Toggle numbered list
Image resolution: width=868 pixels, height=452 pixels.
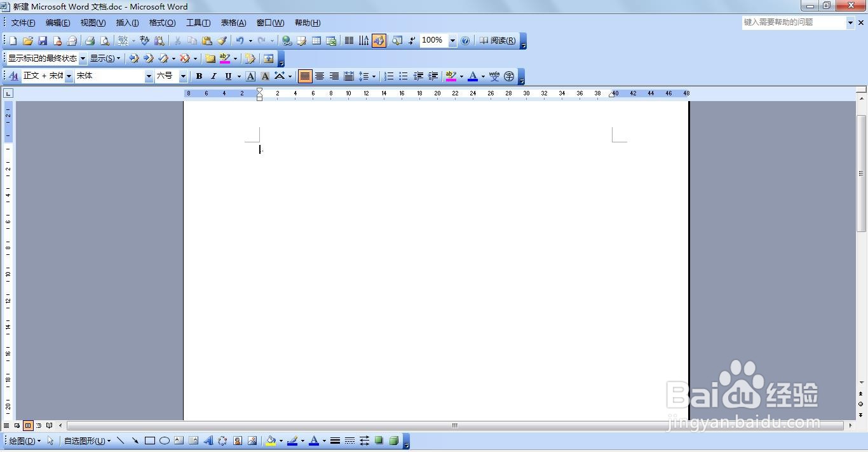pyautogui.click(x=389, y=76)
